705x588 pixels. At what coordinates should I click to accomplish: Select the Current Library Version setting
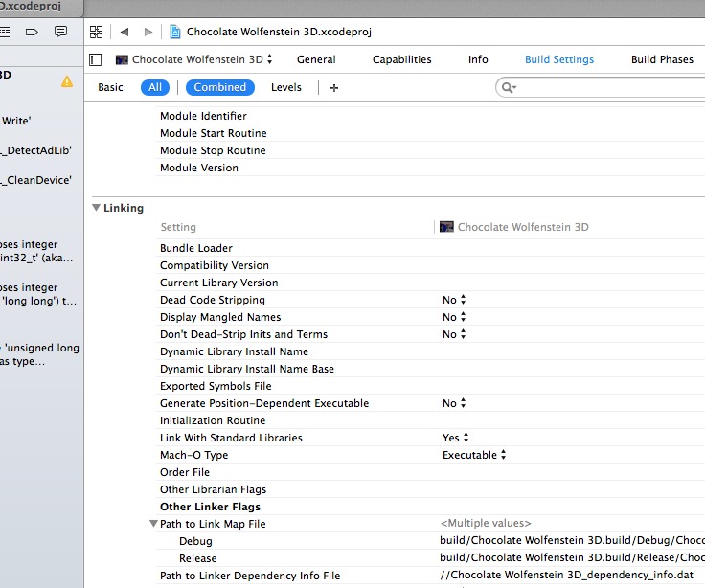click(219, 283)
